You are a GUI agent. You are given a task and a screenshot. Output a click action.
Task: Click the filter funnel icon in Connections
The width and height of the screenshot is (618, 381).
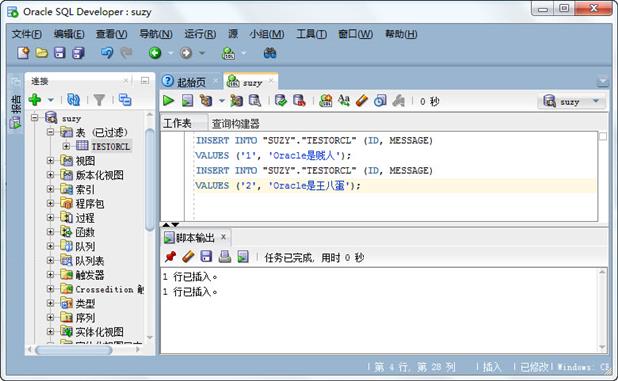coord(99,100)
